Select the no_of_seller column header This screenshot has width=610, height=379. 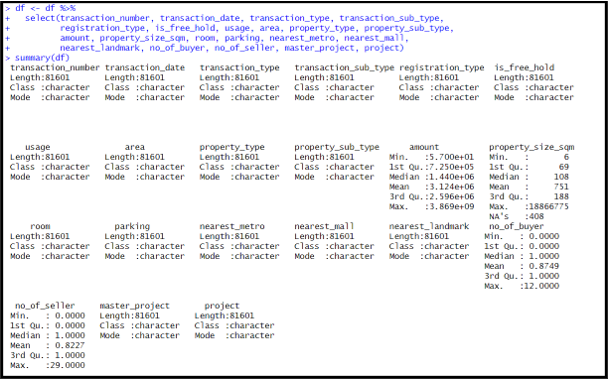coord(45,306)
